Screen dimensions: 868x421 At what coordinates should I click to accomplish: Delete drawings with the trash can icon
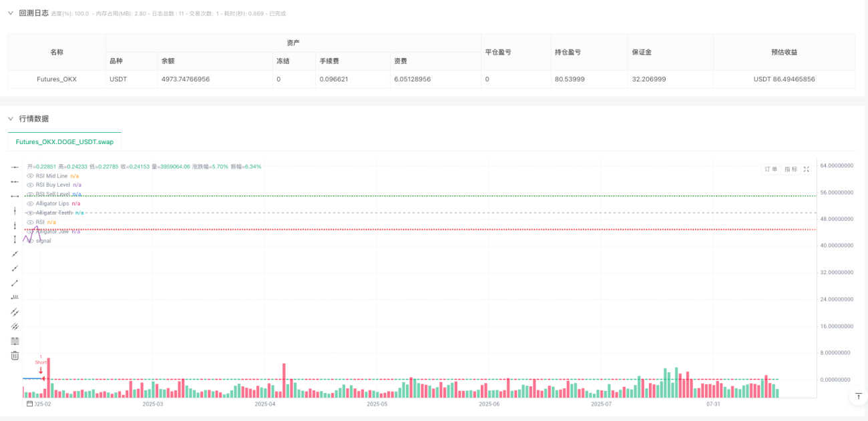pos(15,356)
